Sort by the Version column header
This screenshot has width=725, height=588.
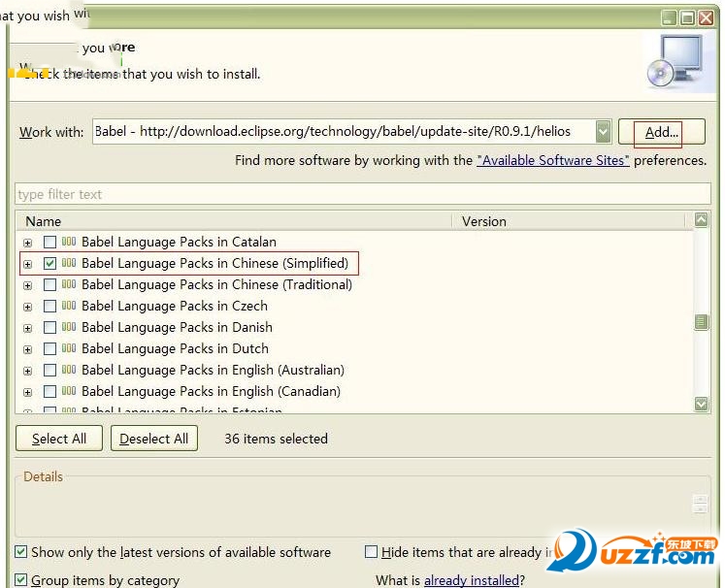(x=568, y=221)
